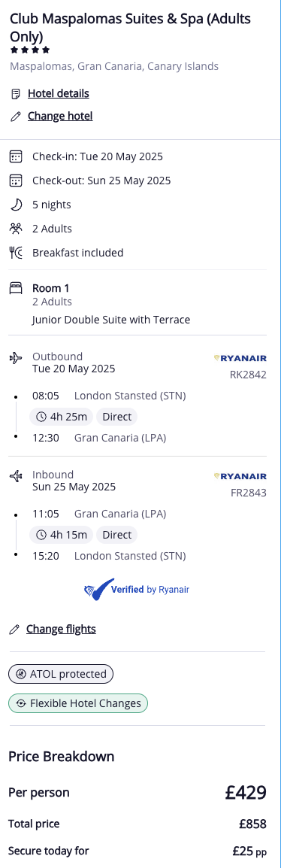
Task: Click the outbound flight plane icon
Action: click(x=16, y=358)
